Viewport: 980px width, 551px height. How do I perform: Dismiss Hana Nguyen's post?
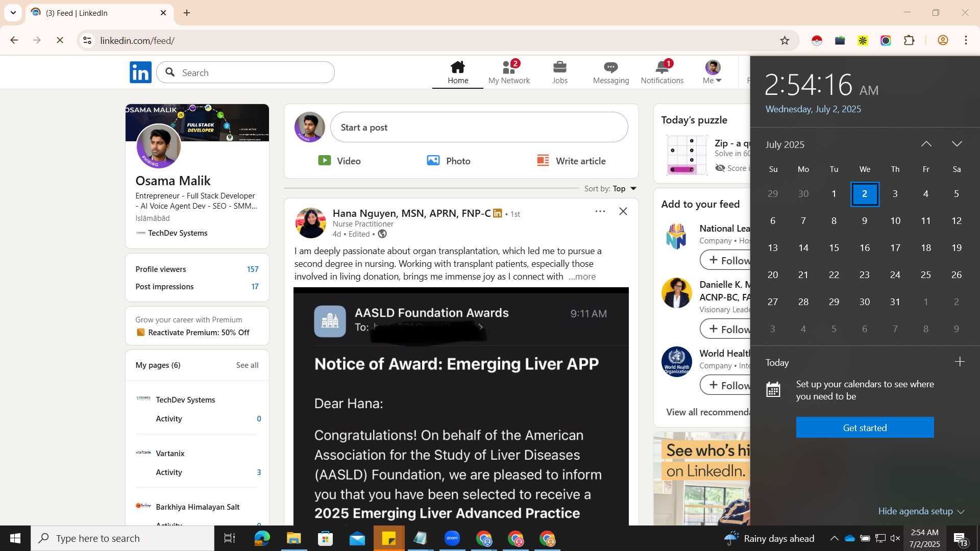pos(623,211)
